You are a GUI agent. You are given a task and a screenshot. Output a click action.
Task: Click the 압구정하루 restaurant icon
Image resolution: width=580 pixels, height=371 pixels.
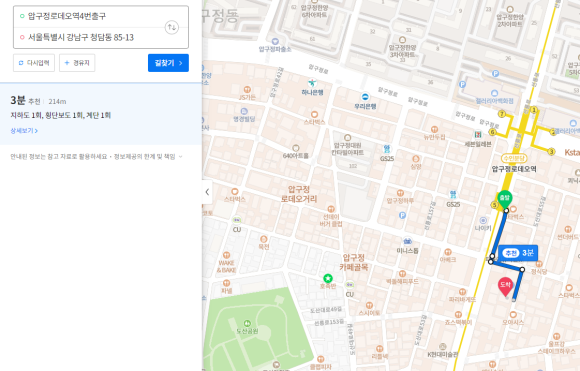[400, 193]
